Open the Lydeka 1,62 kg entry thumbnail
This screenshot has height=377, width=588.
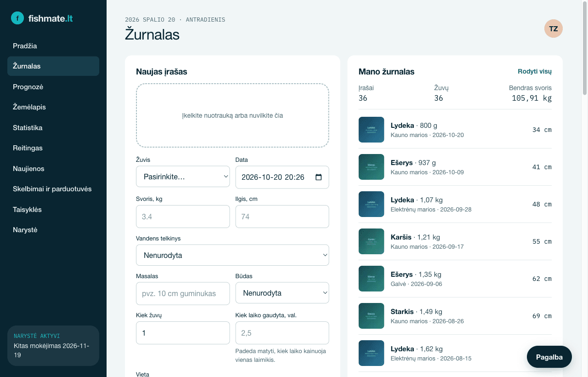coord(371,353)
